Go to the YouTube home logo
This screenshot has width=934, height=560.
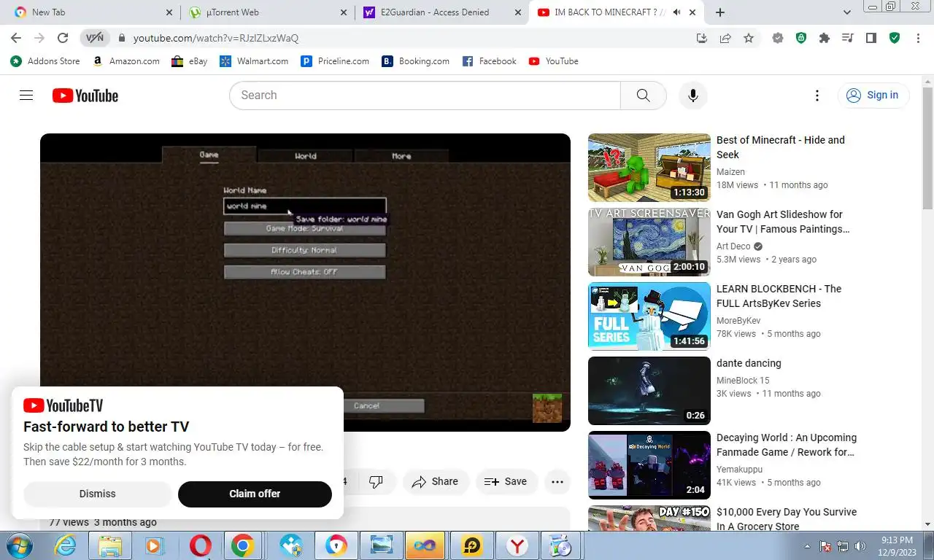point(85,96)
